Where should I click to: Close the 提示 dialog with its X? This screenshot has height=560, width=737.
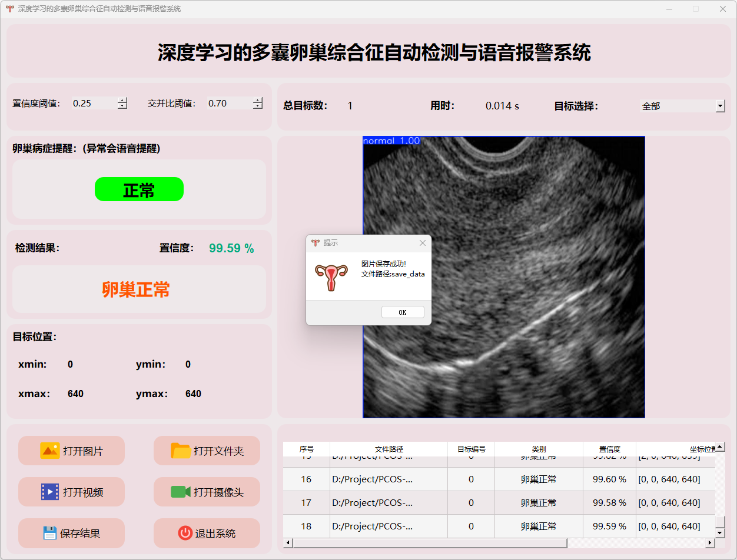click(x=422, y=243)
